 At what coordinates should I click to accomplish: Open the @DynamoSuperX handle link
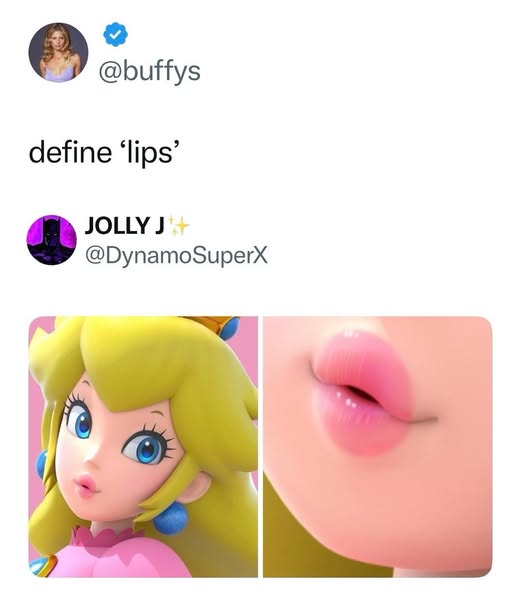point(176,256)
